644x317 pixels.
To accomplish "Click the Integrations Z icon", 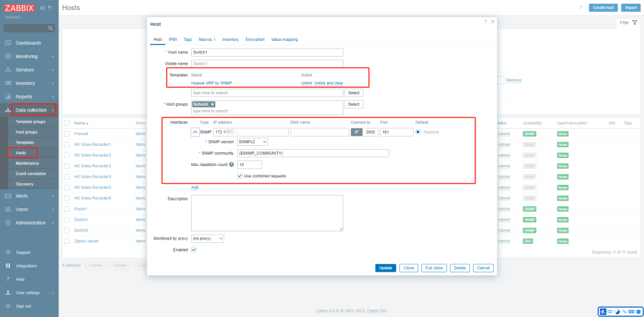I will coord(8,266).
